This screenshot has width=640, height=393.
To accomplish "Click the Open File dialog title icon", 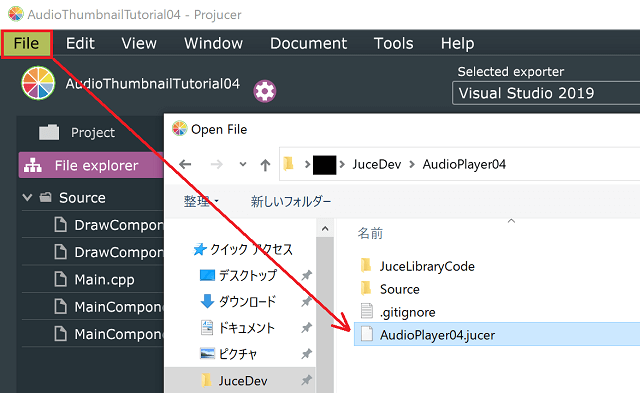I will click(x=179, y=129).
